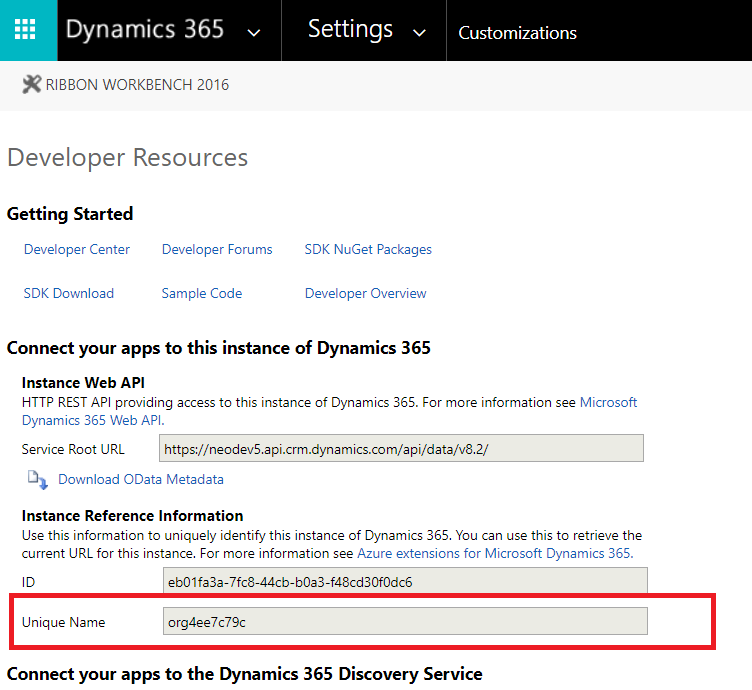This screenshot has width=752, height=690.
Task: Expand the Settings dropdown chevron
Action: coord(419,33)
